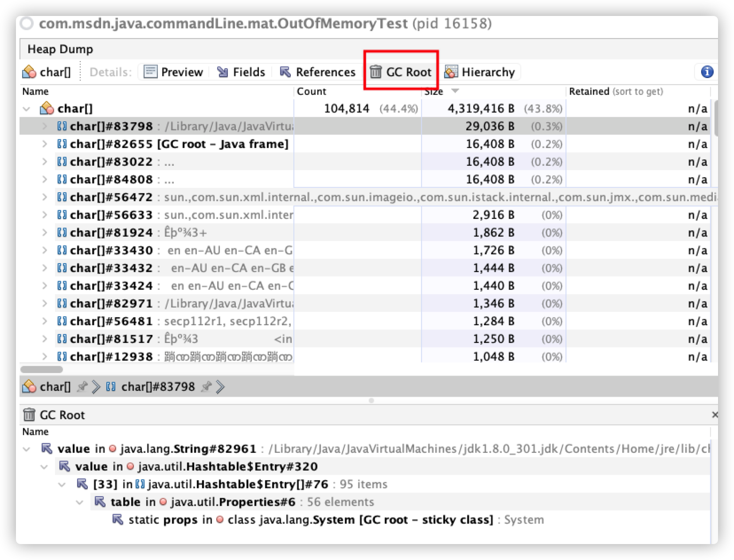Click the Preview icon in the toolbar
The image size is (734, 560).
point(150,72)
